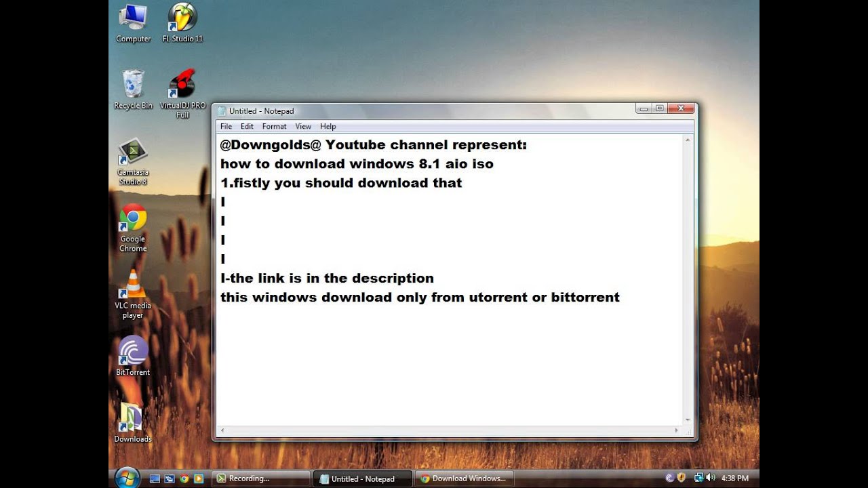Launch VirtualDJ PRO Full shortcut
The width and height of the screenshot is (868, 488).
[x=182, y=94]
